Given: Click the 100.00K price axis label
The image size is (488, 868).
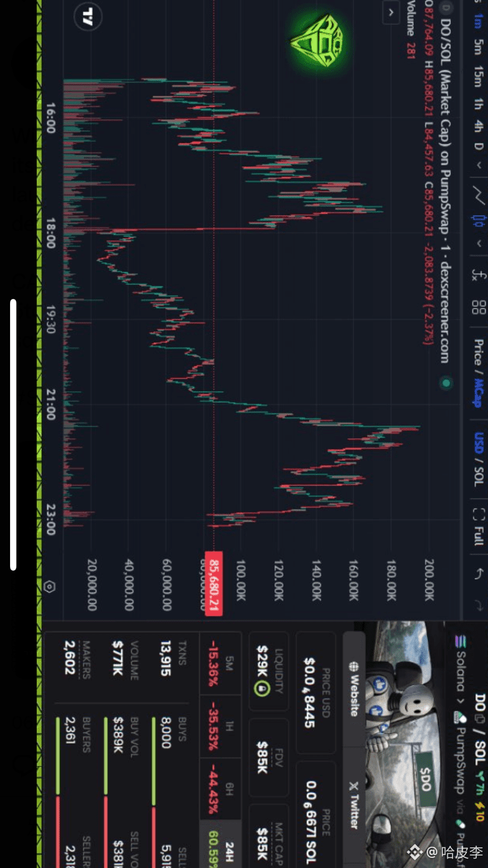Looking at the screenshot, I should click(x=240, y=580).
